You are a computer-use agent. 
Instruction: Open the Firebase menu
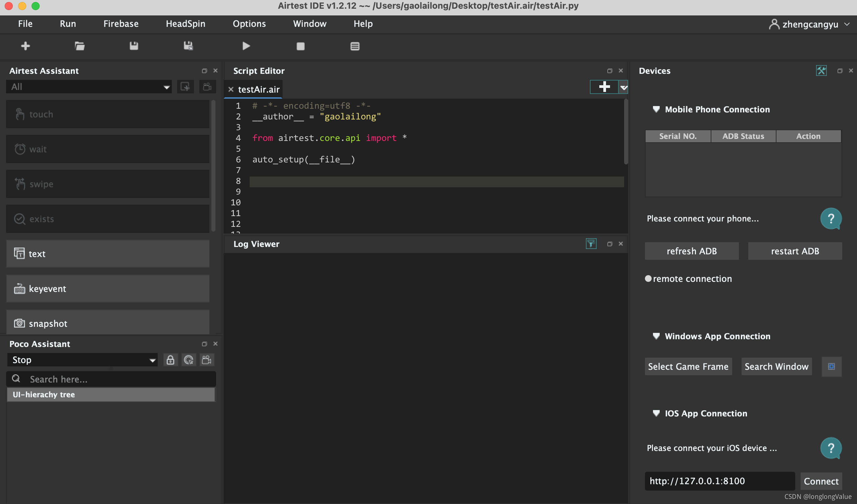121,24
